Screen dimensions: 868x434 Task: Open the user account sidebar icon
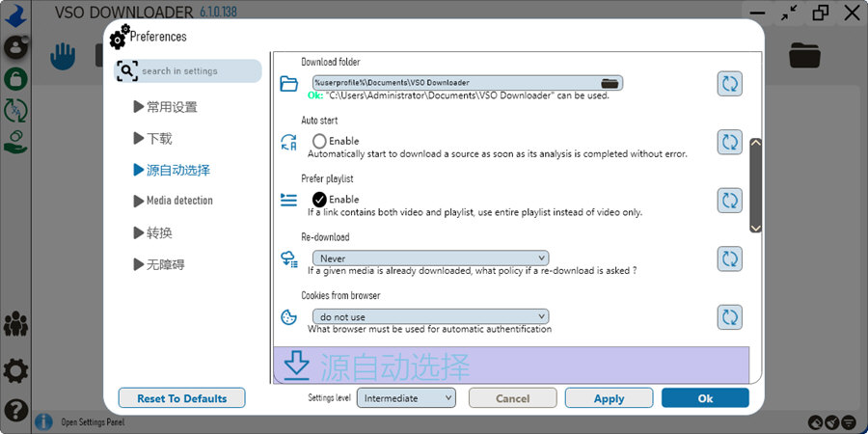tap(15, 47)
